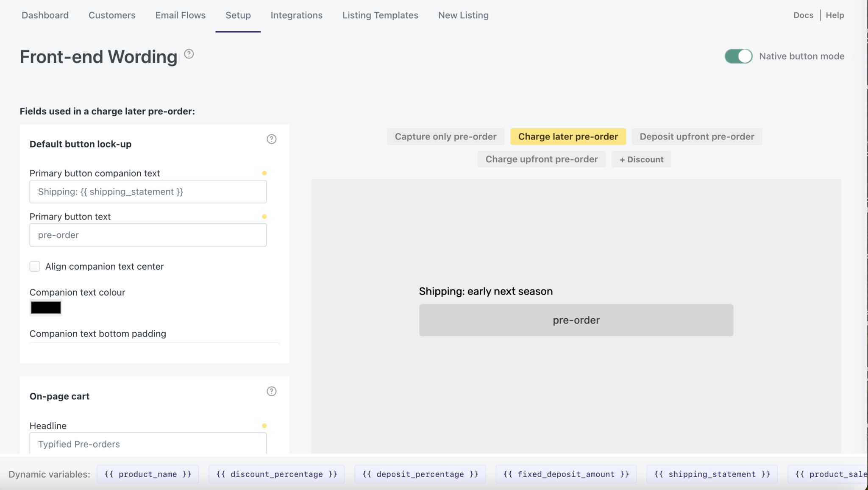This screenshot has width=868, height=490.
Task: Select Capture only pre-order preview
Action: 445,136
